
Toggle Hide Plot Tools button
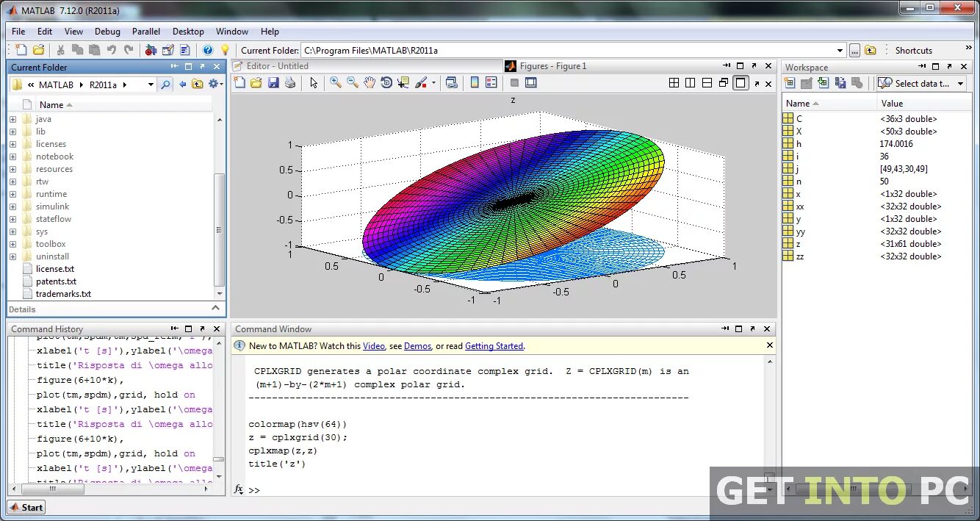point(514,82)
